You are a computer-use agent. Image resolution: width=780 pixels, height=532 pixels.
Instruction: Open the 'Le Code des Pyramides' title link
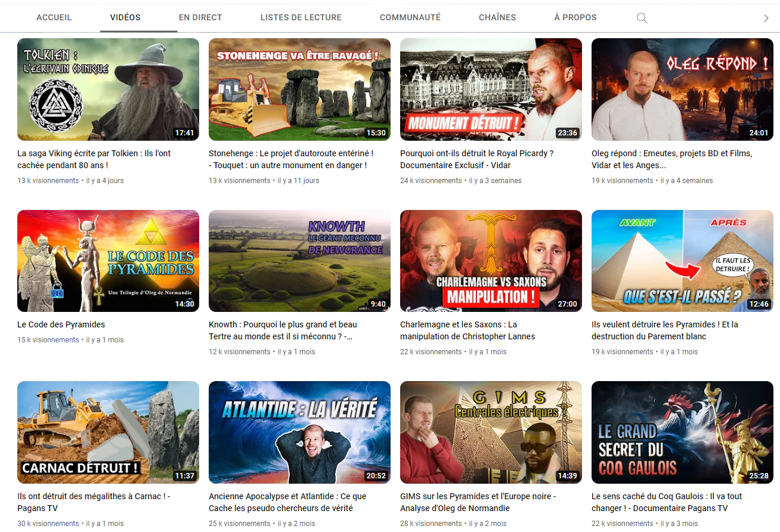tap(61, 324)
